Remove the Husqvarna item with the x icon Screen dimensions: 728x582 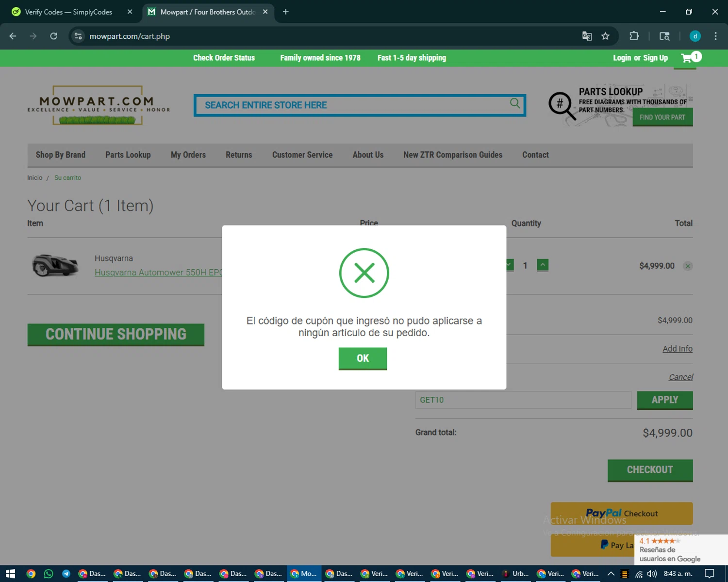pyautogui.click(x=688, y=266)
